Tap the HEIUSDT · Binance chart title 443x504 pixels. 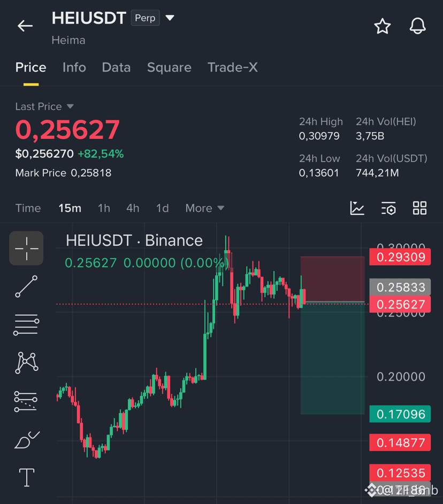tap(134, 241)
